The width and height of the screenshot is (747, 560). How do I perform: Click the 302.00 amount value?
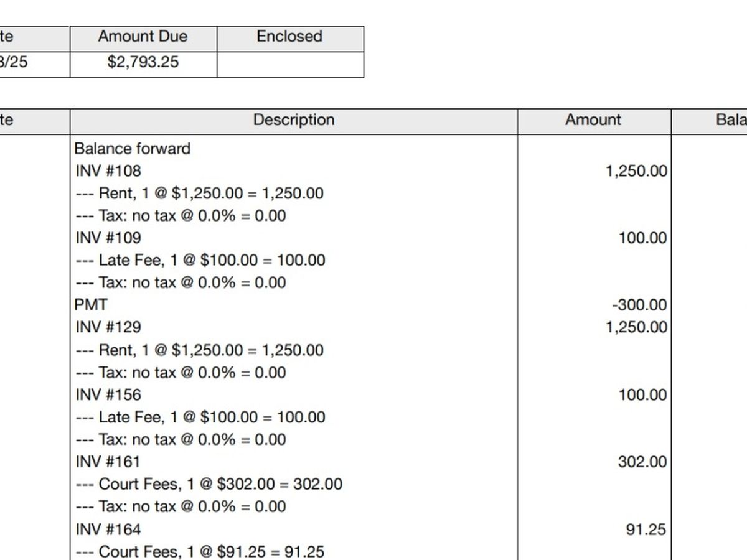[642, 462]
